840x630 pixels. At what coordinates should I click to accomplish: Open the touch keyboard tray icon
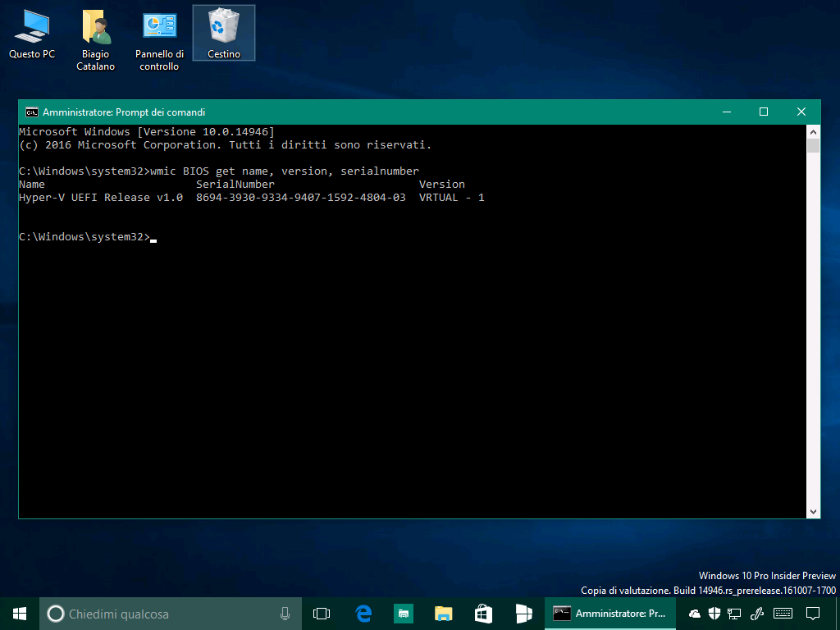point(783,614)
